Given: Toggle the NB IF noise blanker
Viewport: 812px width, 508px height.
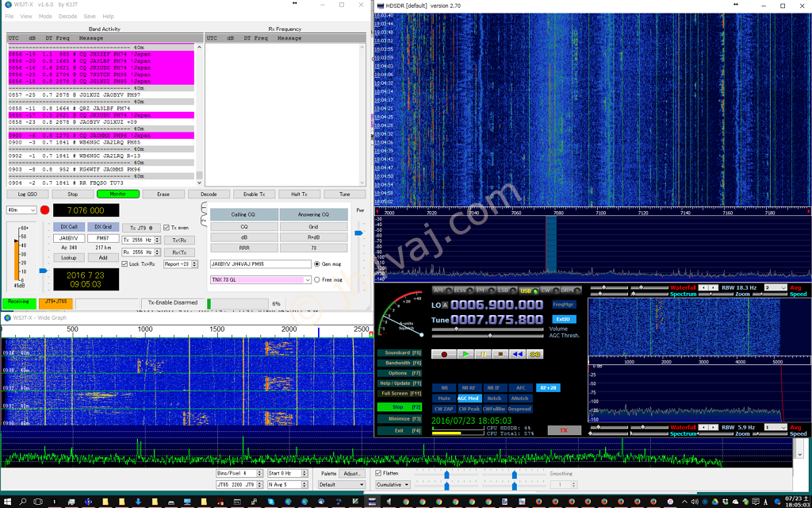Looking at the screenshot, I should click(x=495, y=387).
